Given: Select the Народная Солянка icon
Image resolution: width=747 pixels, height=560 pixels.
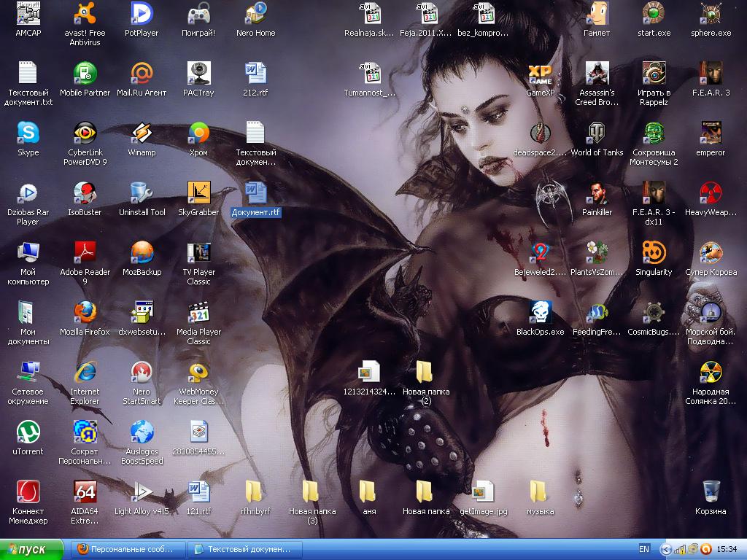Looking at the screenshot, I should (x=711, y=372).
